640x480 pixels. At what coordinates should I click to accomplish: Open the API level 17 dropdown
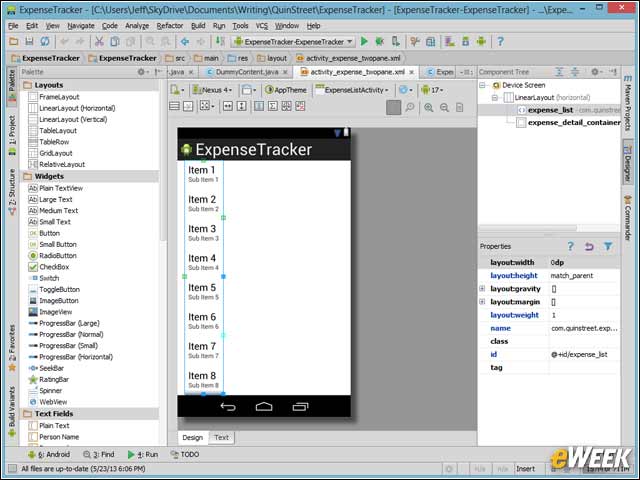(x=433, y=90)
